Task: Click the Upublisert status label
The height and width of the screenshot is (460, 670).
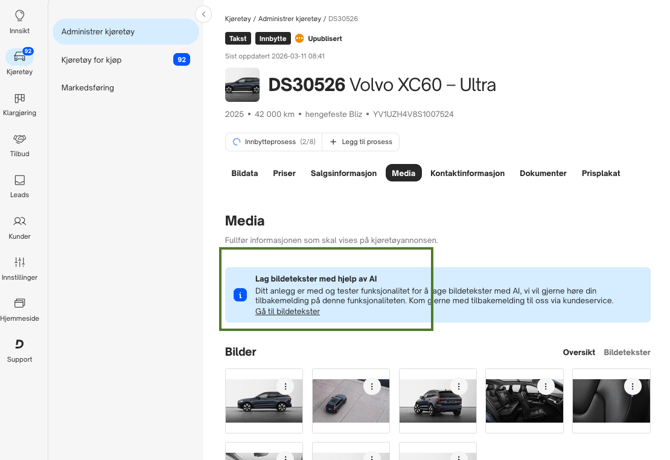Action: point(325,38)
